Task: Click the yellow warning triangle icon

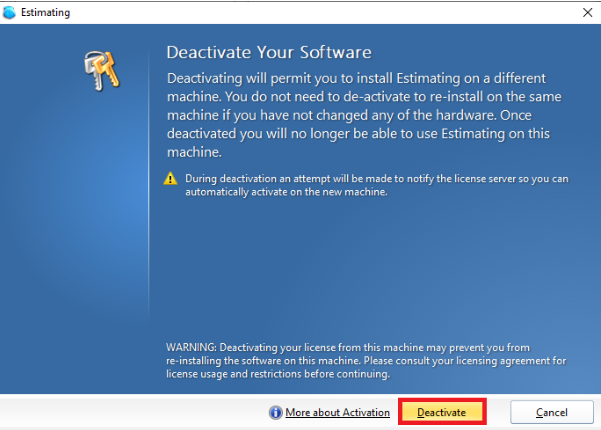Action: click(170, 179)
